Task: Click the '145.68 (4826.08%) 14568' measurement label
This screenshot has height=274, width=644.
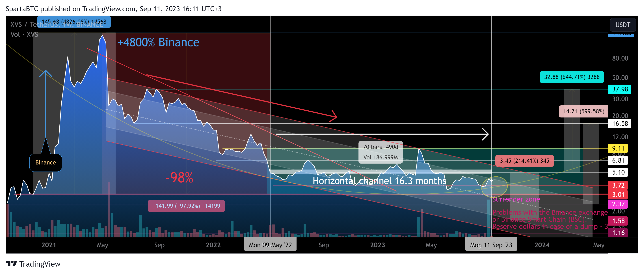Action: coord(74,22)
